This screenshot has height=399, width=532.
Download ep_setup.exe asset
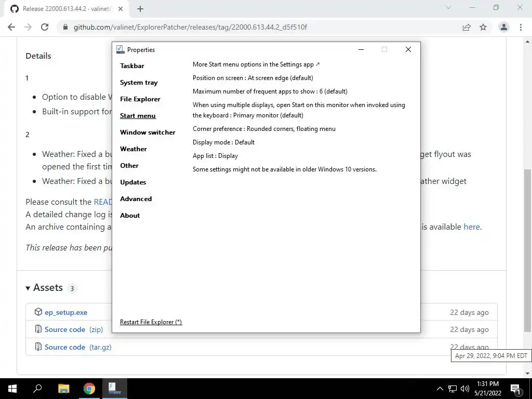click(66, 312)
